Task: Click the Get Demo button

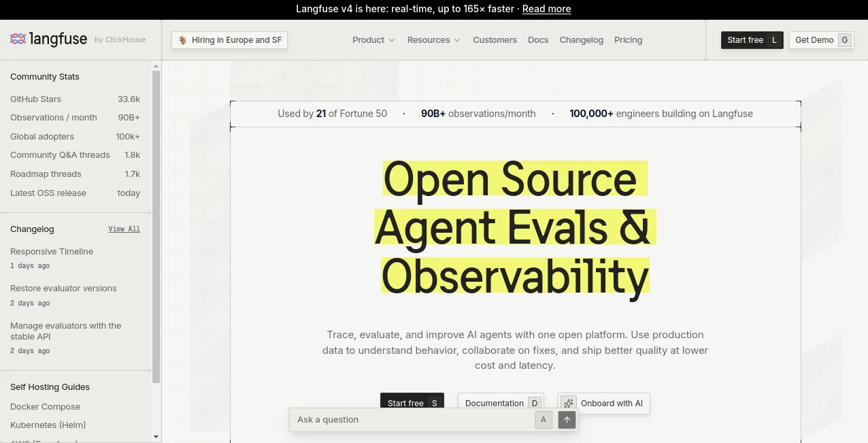Action: click(x=821, y=40)
